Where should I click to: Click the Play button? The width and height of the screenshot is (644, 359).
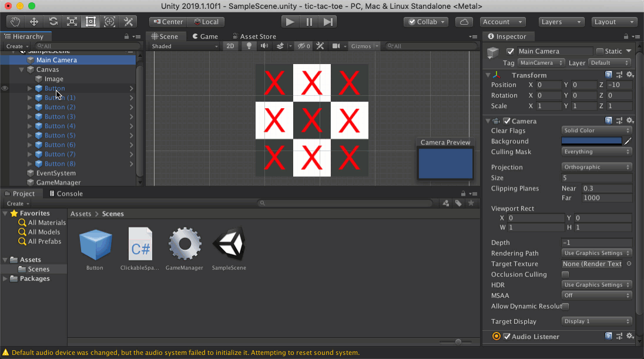tap(290, 22)
